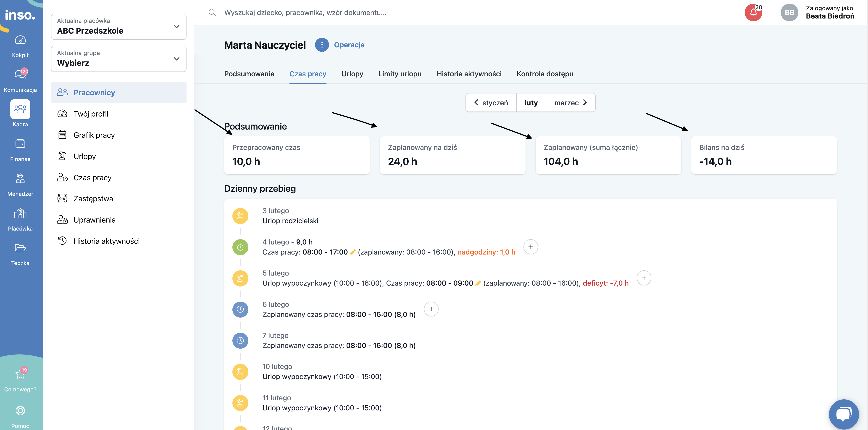The image size is (868, 430).
Task: Click the Co nowego star icon
Action: (20, 373)
